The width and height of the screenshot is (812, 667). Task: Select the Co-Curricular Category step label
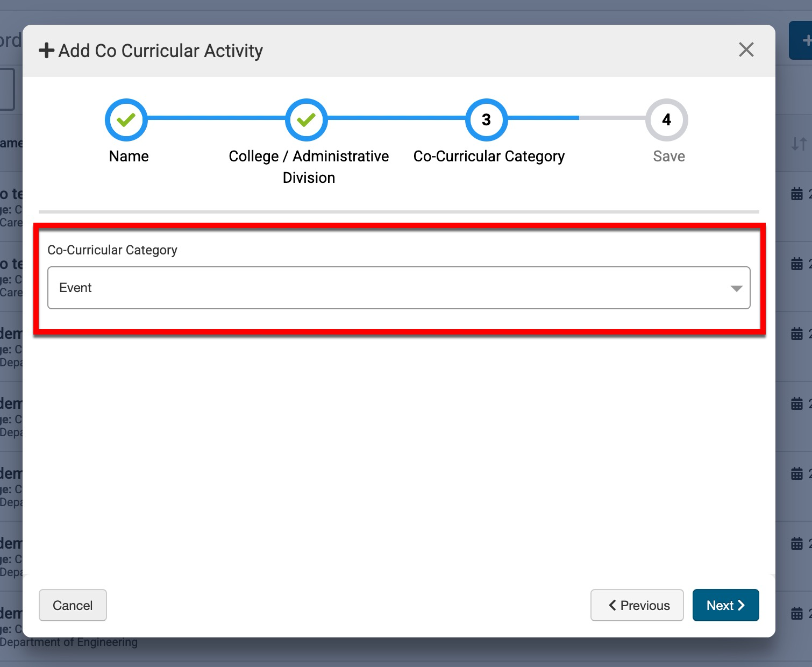[x=489, y=157]
